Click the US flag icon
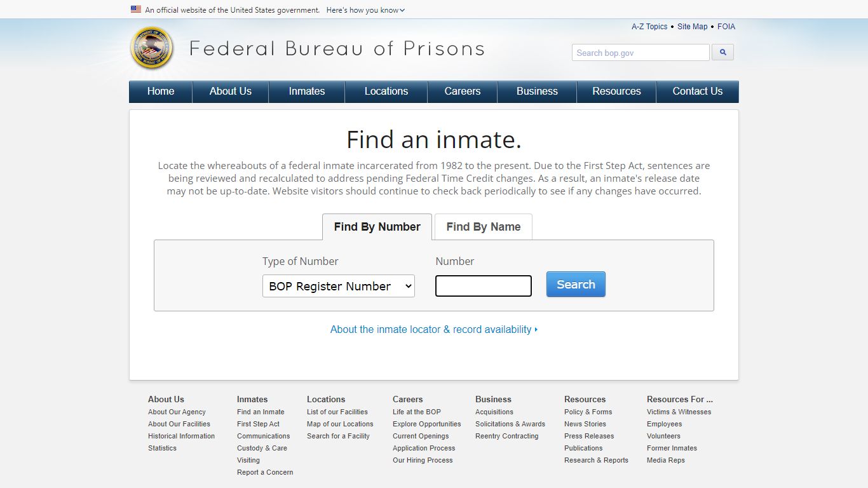 (136, 10)
